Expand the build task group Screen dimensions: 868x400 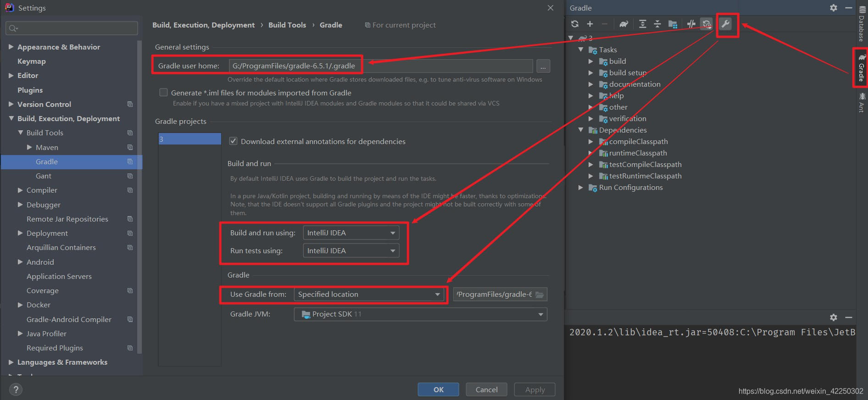[591, 61]
